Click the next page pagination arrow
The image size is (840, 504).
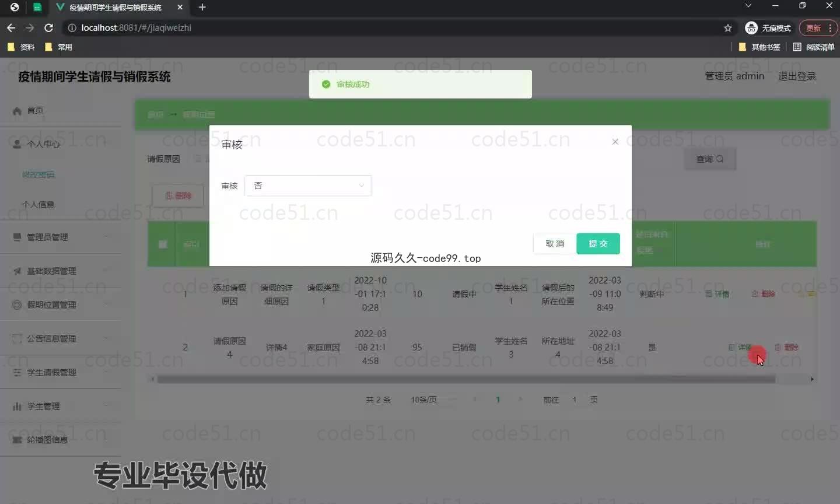click(520, 400)
